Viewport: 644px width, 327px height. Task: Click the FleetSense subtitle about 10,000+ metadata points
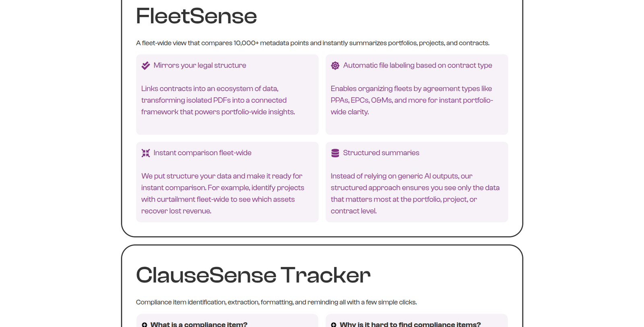[x=313, y=43]
